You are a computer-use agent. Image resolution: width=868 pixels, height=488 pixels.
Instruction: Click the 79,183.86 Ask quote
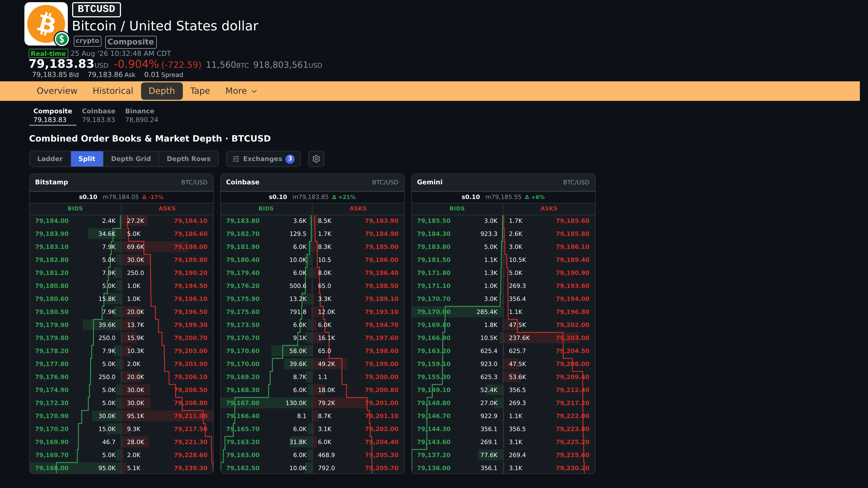(x=111, y=75)
